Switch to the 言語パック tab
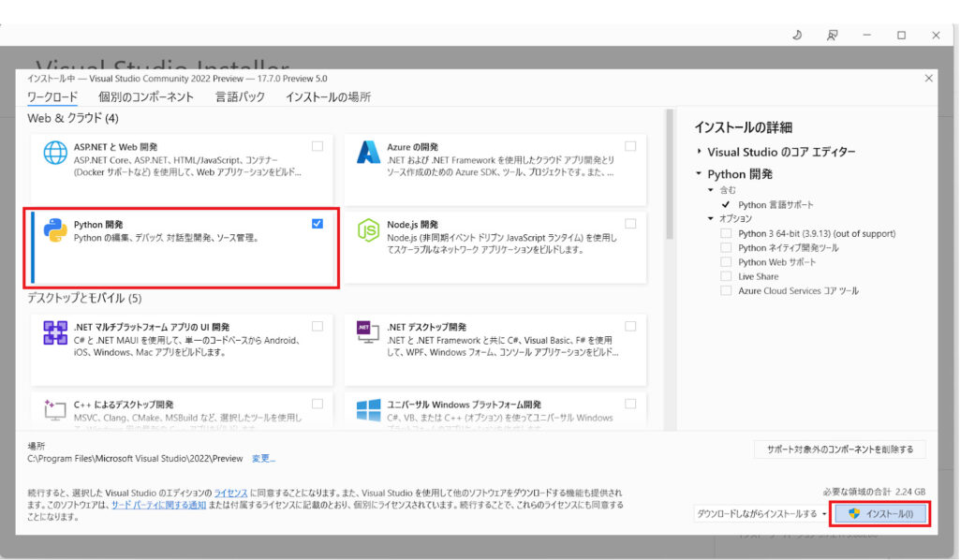960x560 pixels. (x=240, y=96)
